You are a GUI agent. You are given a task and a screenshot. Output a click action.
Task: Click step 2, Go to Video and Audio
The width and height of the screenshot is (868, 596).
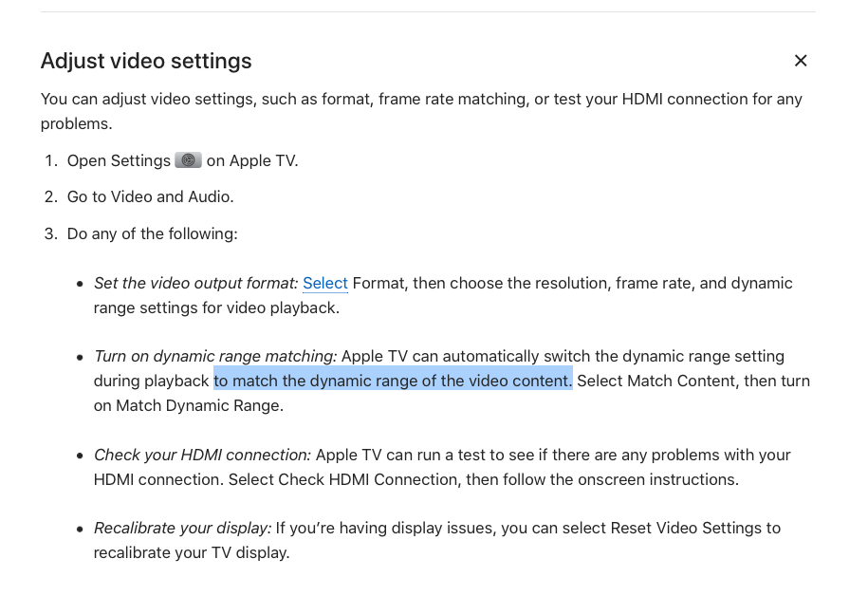coord(150,196)
